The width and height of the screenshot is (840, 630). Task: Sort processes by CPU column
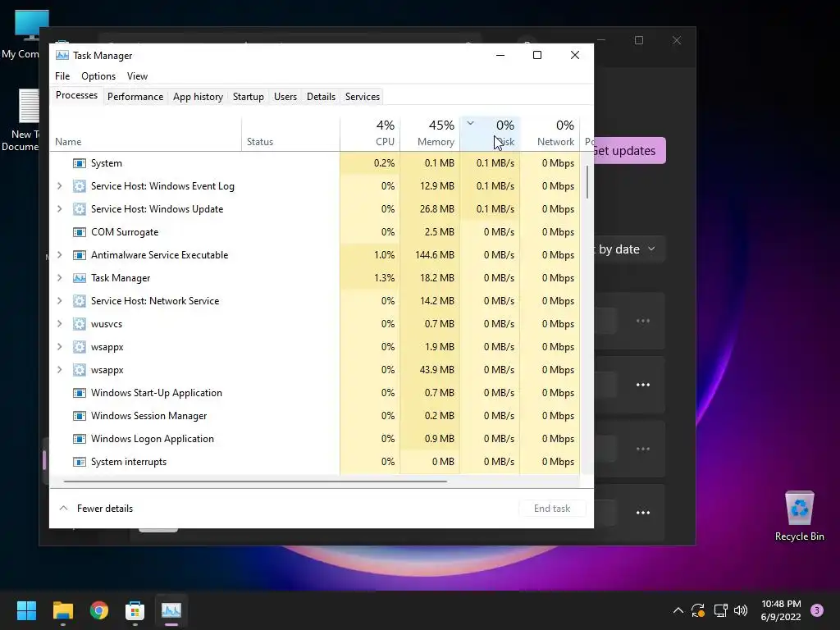pos(370,134)
